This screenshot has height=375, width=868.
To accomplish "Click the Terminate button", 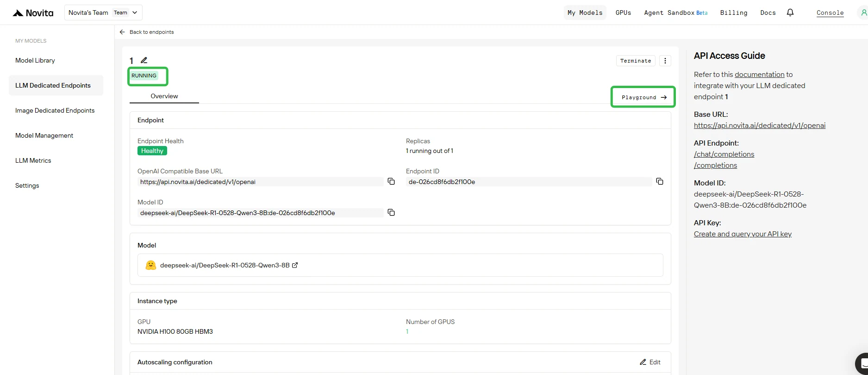I will click(636, 61).
